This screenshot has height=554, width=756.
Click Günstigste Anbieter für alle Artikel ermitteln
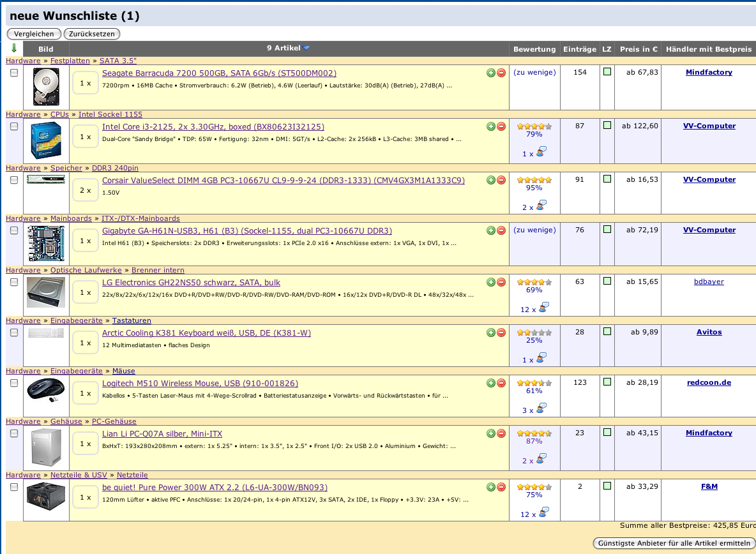point(674,543)
